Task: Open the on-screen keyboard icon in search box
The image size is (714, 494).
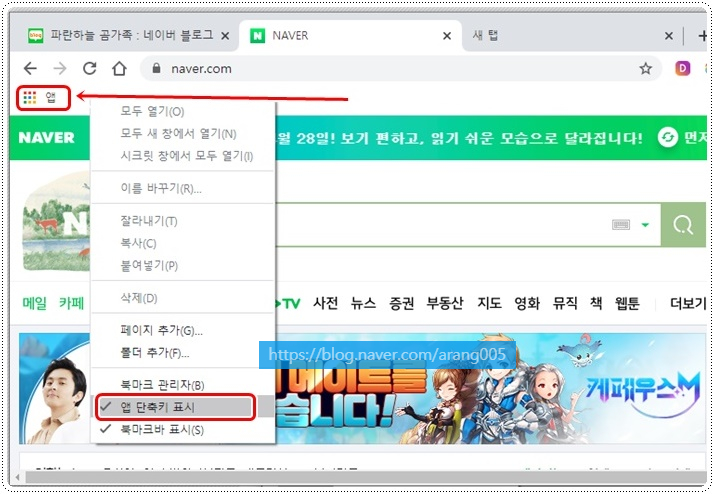Action: click(x=621, y=224)
